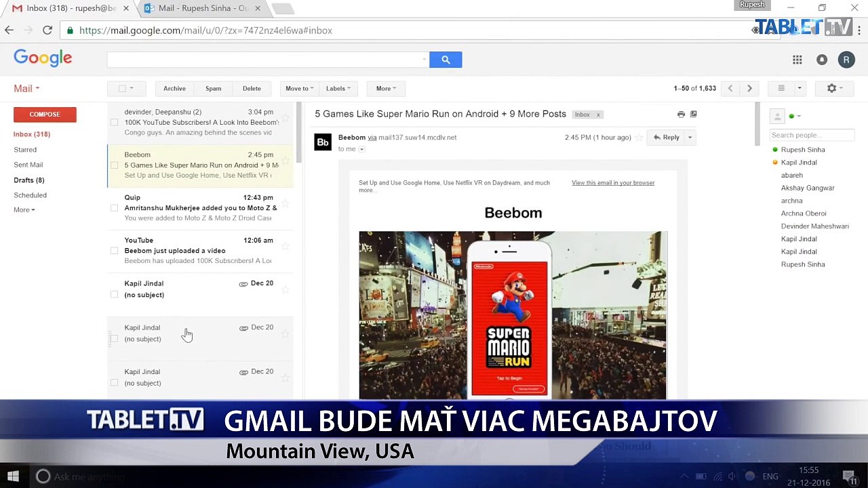Open the toolbar More actions dropdown
Screen dimensions: 868x488
point(386,88)
